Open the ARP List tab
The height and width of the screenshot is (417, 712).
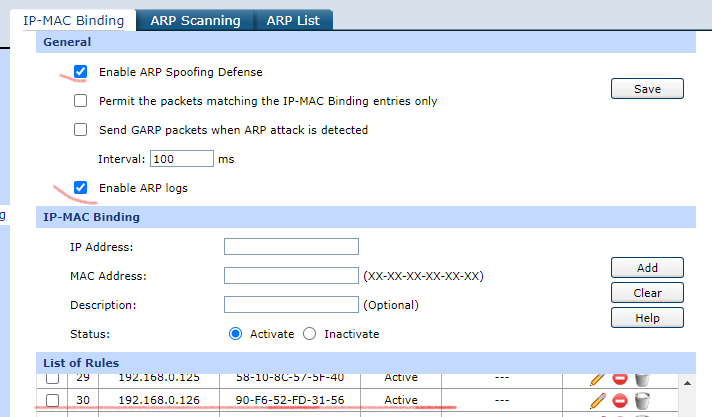click(x=293, y=20)
